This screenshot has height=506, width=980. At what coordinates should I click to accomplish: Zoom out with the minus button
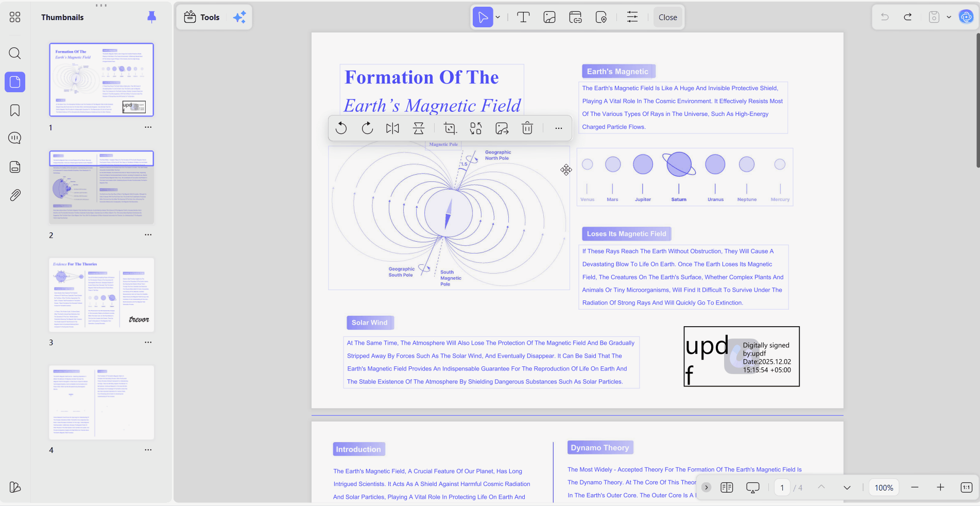point(915,487)
